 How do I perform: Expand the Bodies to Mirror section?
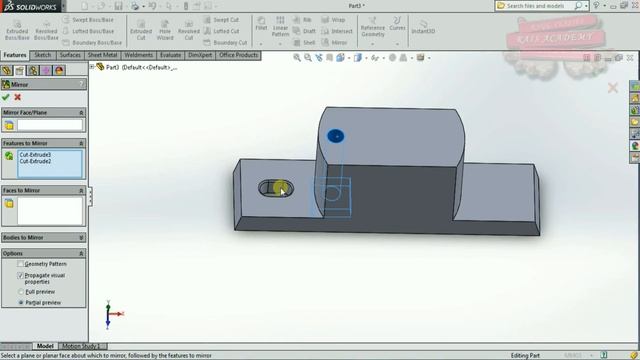81,238
